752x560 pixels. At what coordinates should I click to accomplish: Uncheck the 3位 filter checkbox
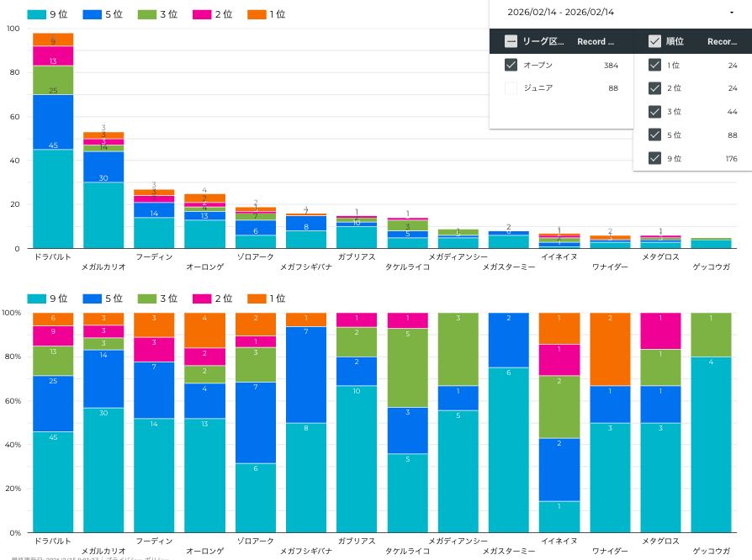tap(654, 112)
